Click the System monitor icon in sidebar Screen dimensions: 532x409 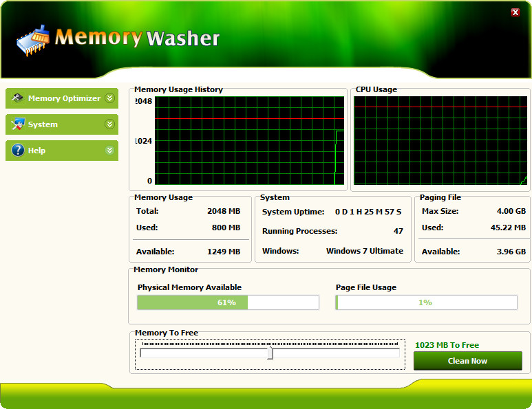(x=18, y=124)
